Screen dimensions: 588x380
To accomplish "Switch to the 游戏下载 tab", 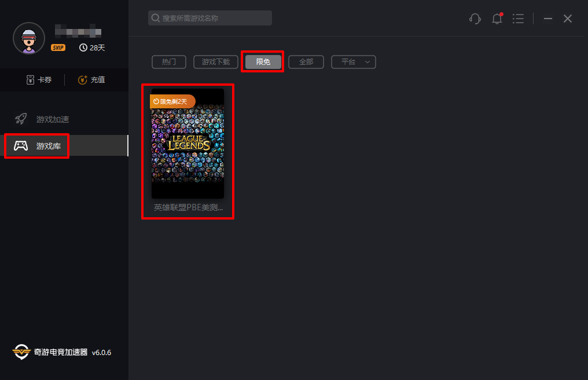I will (x=215, y=61).
